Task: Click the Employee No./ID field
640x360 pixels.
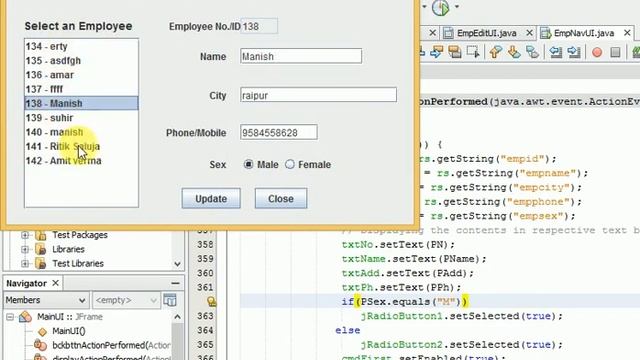Action: [x=259, y=26]
